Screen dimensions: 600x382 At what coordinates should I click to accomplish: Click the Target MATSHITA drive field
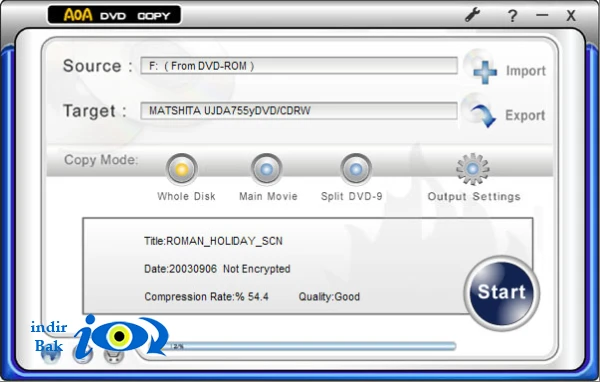point(299,111)
